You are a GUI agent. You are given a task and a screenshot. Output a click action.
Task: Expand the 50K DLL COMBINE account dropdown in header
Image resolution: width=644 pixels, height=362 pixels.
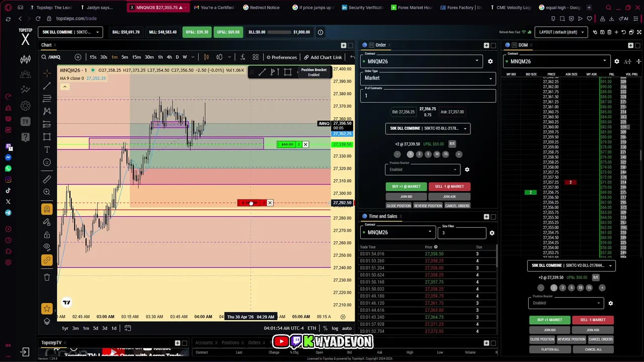tap(70, 32)
